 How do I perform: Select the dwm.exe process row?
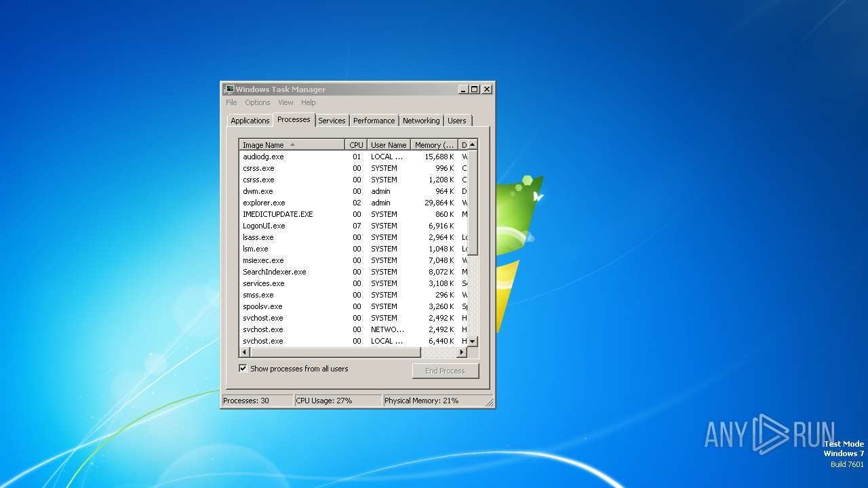click(x=353, y=191)
